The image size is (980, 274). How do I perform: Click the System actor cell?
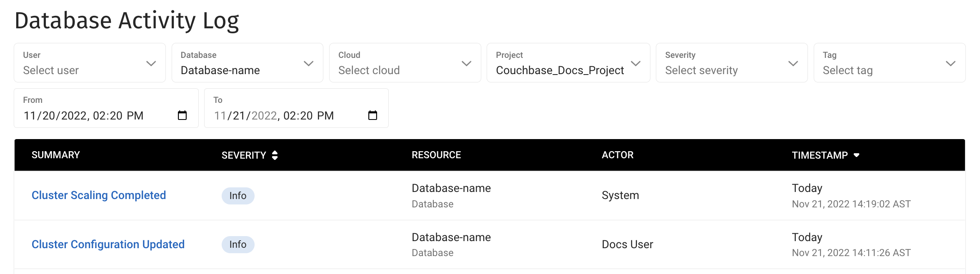click(x=620, y=195)
